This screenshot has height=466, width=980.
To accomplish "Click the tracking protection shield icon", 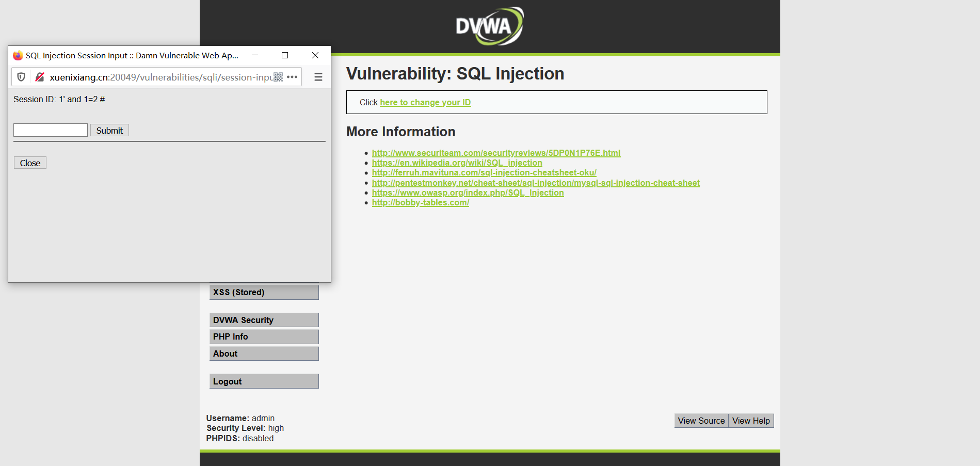I will (21, 77).
